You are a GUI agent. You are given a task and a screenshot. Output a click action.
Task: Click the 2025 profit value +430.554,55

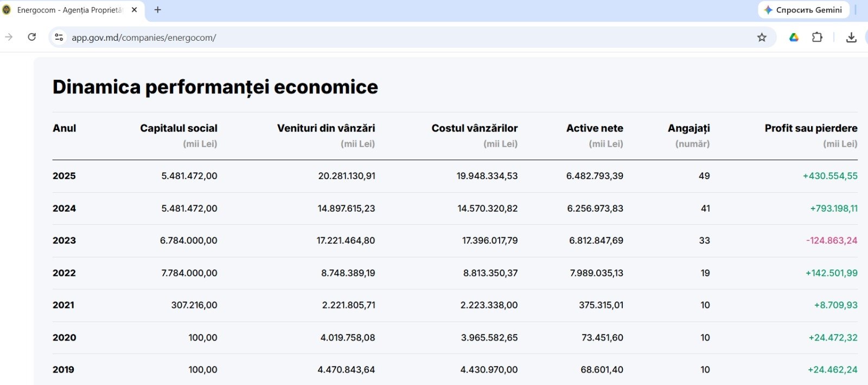point(830,176)
